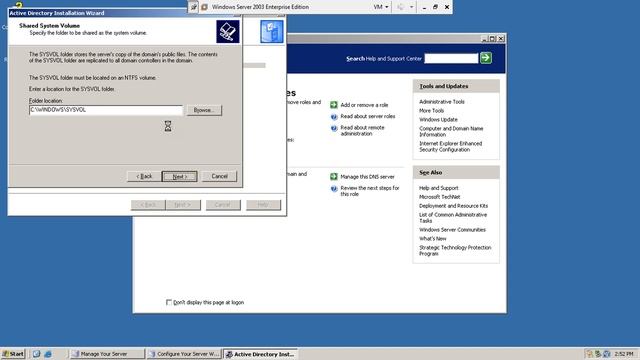Click the greyed Help button in Configure Your Server wizard
Viewport: 640px width, 360px height.
pos(263,204)
